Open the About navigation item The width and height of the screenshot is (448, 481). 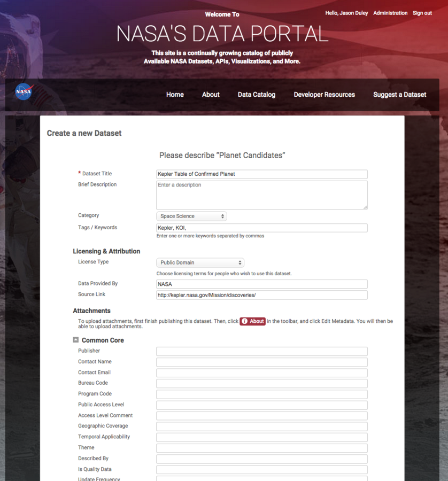211,95
